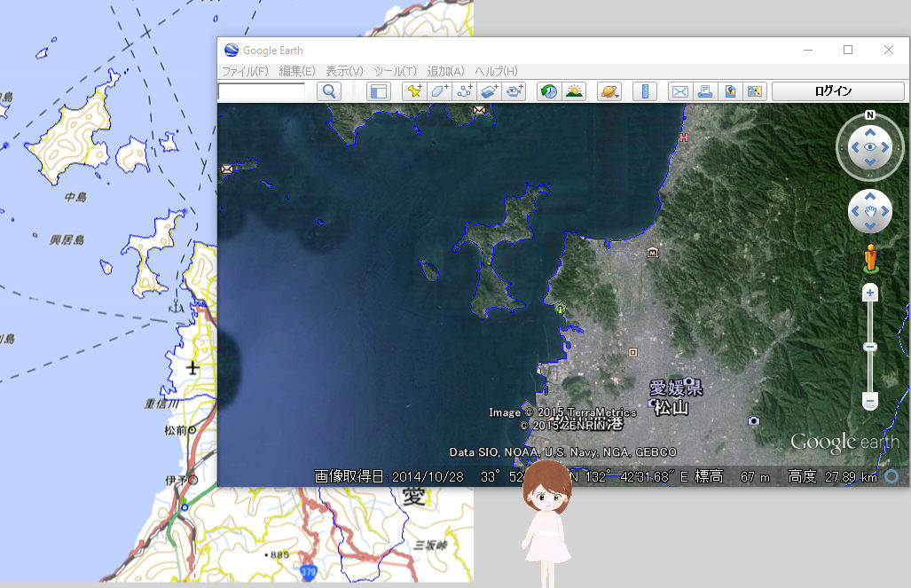Open the ruler measurement tool
Screen dimensions: 911x588
coord(645,91)
